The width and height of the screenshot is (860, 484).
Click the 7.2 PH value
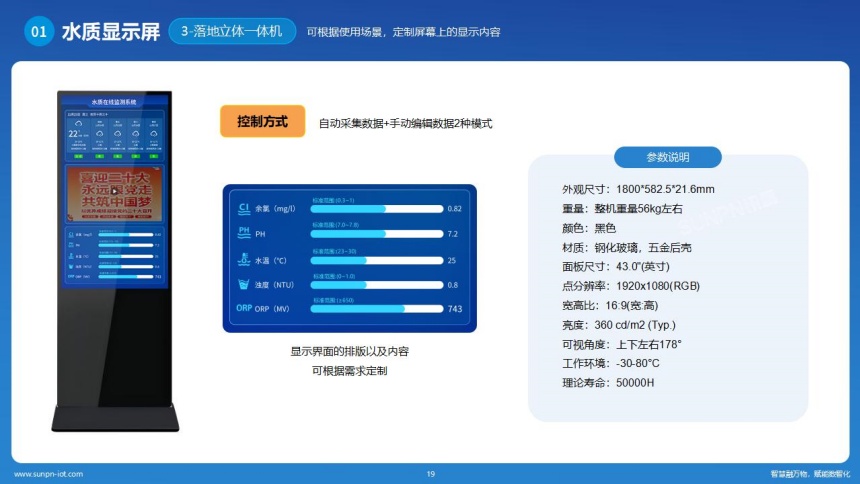(x=452, y=234)
